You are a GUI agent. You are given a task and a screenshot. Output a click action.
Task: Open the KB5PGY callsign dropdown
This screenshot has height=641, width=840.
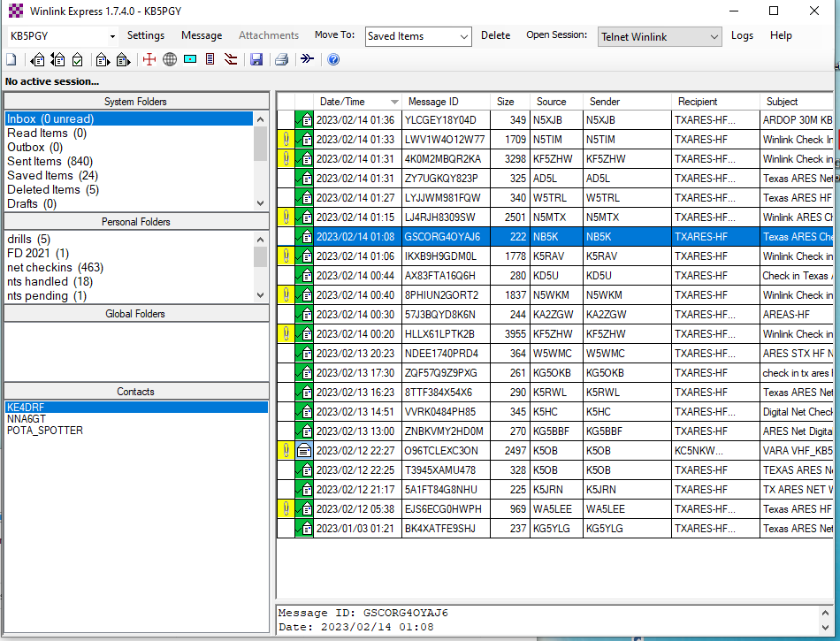(112, 36)
